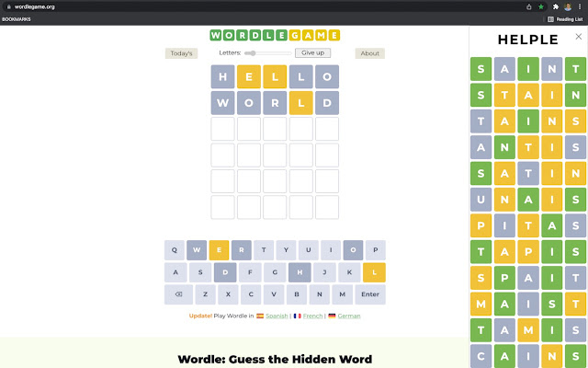The width and height of the screenshot is (588, 368).
Task: Submit guess with Enter key
Action: (370, 294)
